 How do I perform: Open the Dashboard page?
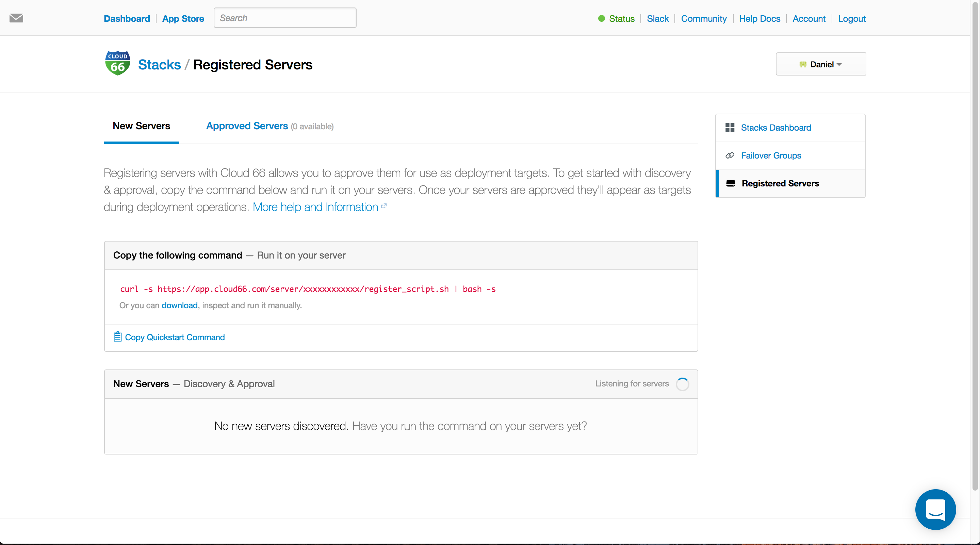[x=127, y=18]
